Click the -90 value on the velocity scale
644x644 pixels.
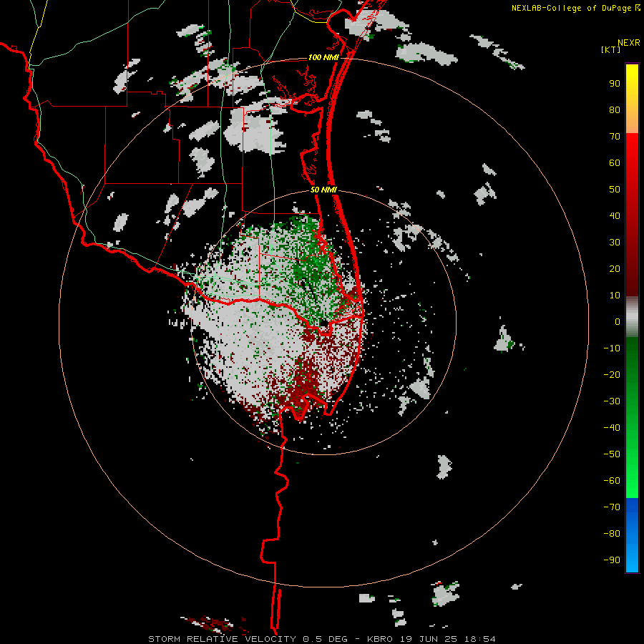pyautogui.click(x=612, y=560)
